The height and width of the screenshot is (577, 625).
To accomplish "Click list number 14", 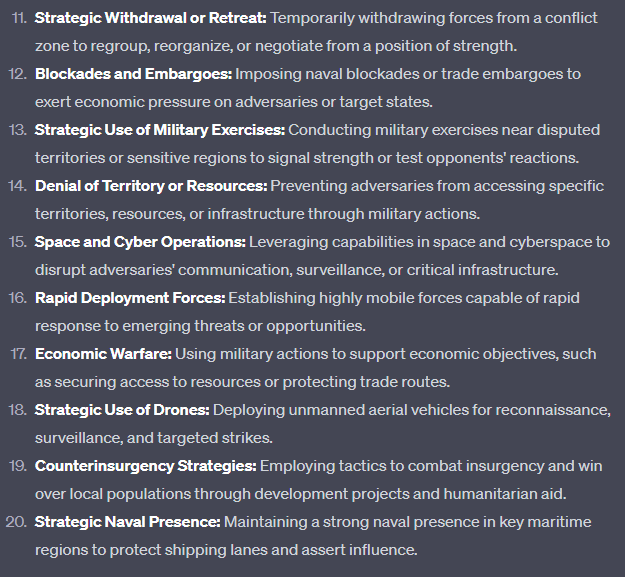I will [x=17, y=186].
